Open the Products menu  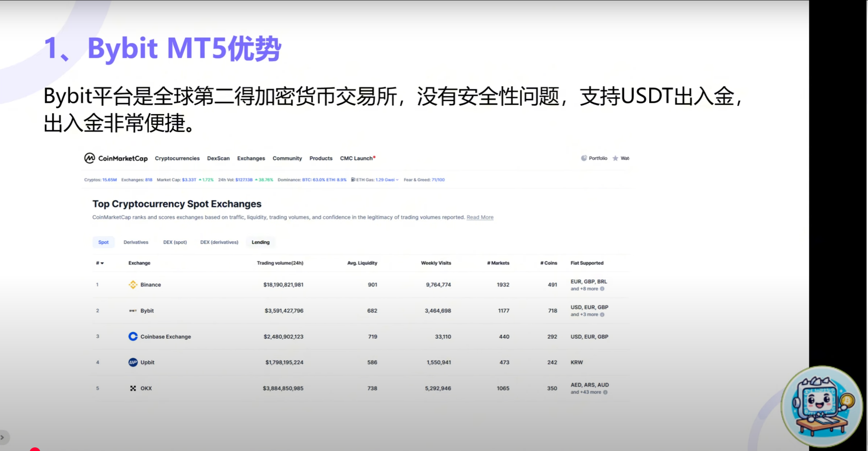[x=321, y=158]
